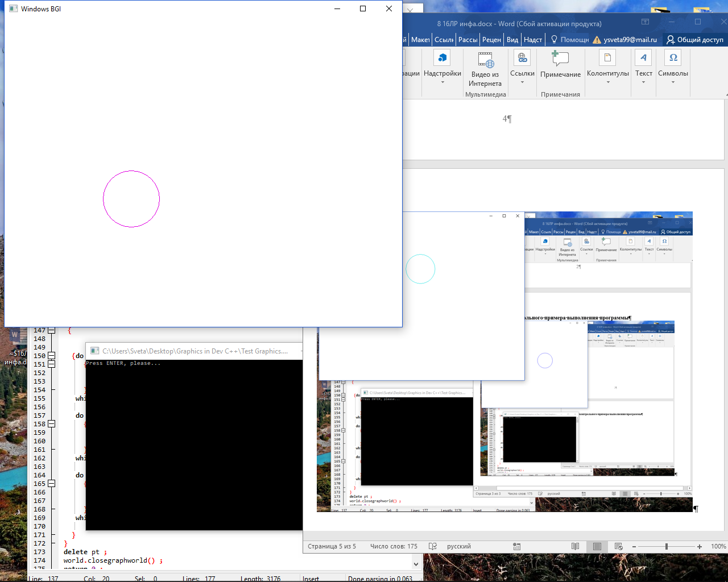The image size is (728, 582).
Task: Select Print Layout view button
Action: (x=597, y=546)
